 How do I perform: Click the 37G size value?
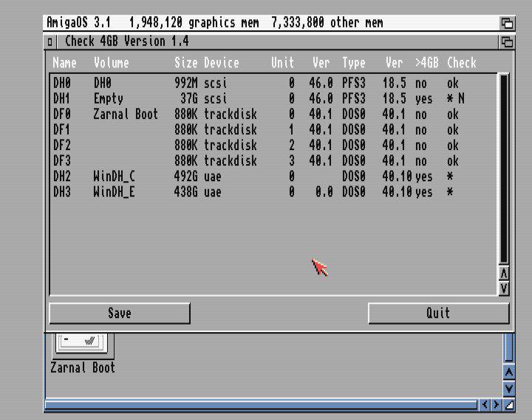[189, 98]
